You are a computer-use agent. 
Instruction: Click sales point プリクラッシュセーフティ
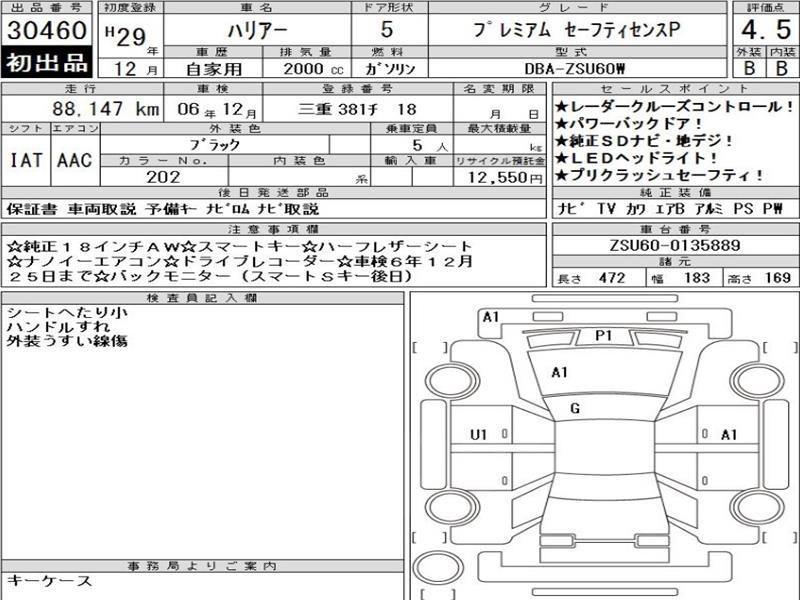coord(659,176)
